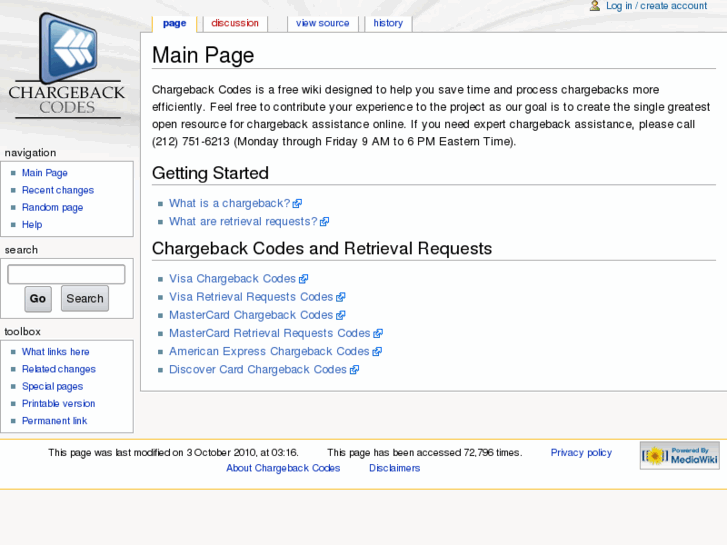The image size is (727, 545).
Task: Open the history tab
Action: click(x=388, y=23)
